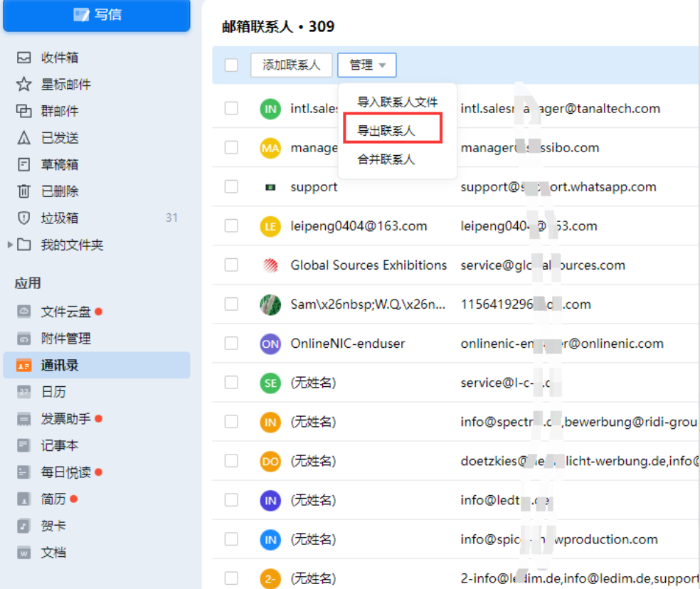Check the doetzkies row checkbox

(x=231, y=460)
